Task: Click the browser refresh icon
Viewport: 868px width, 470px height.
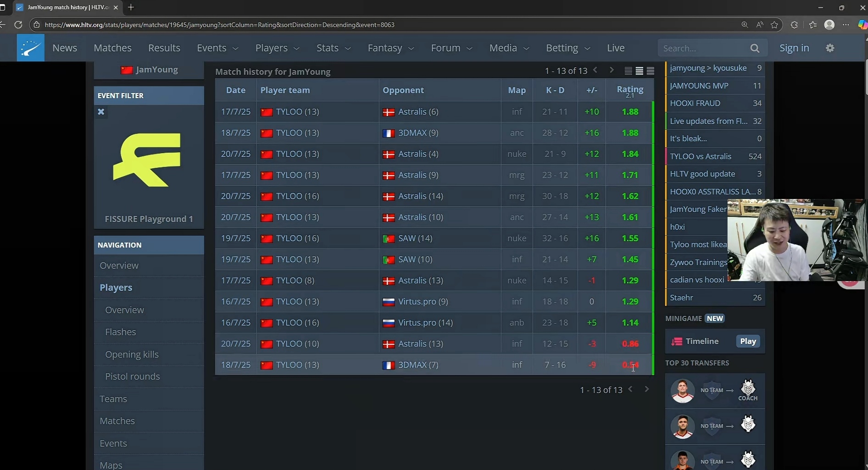Action: coord(18,25)
